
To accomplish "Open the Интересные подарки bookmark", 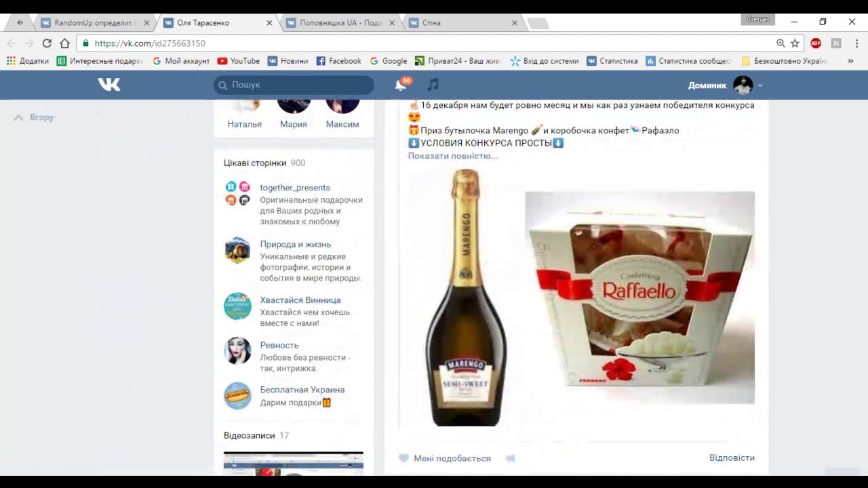I will tap(100, 61).
